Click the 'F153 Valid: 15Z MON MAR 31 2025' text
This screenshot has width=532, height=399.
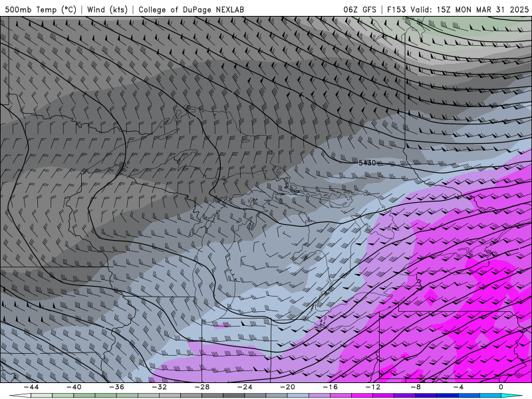tap(458, 10)
